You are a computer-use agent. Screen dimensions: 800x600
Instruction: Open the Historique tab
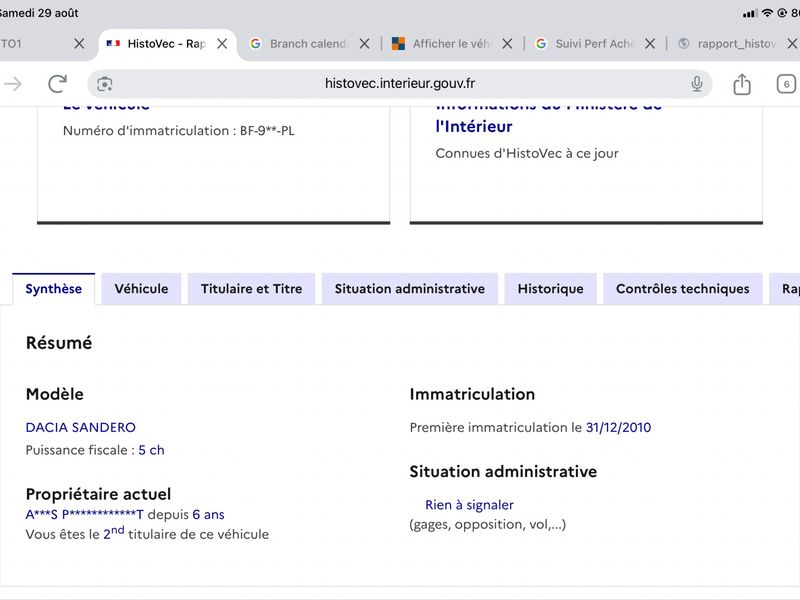coord(551,289)
